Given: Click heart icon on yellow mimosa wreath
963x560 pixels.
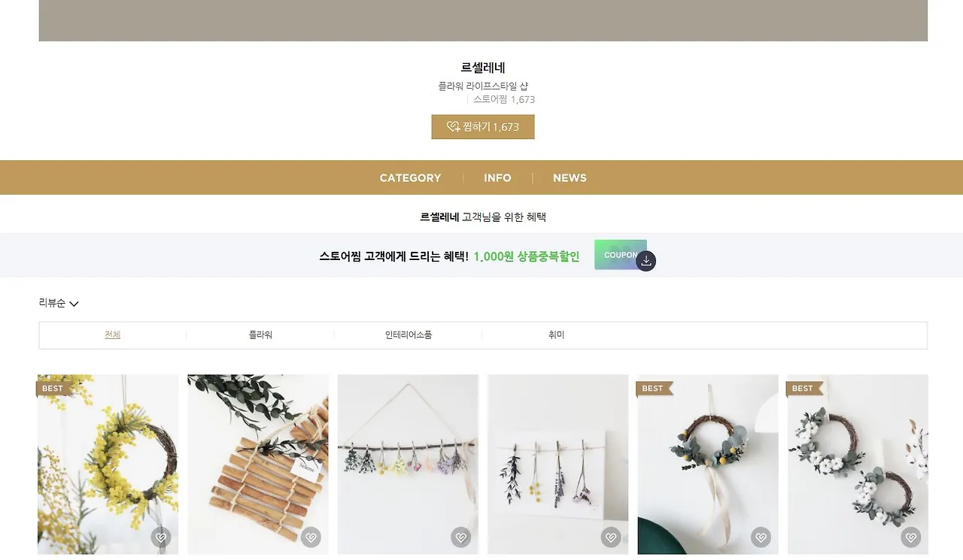Looking at the screenshot, I should point(161,537).
